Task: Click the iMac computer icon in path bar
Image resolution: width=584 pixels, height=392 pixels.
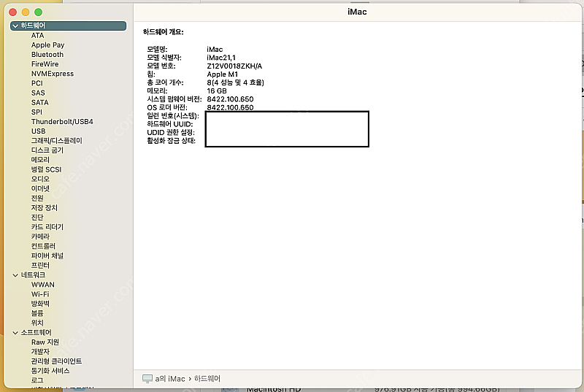Action: click(147, 379)
